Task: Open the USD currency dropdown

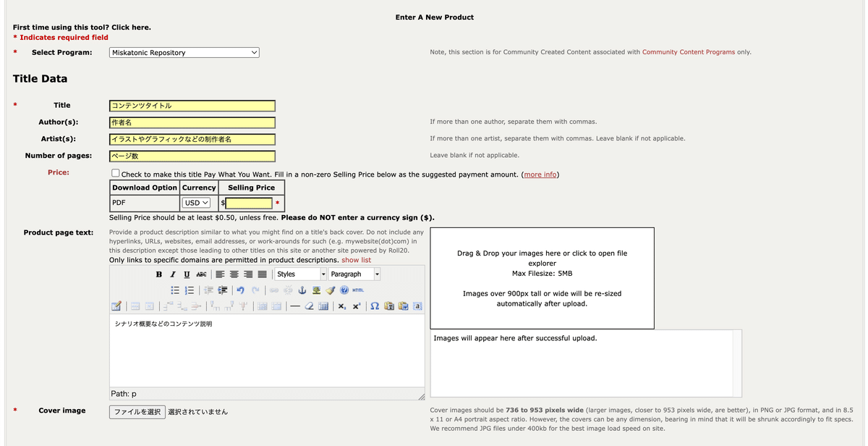Action: point(197,203)
